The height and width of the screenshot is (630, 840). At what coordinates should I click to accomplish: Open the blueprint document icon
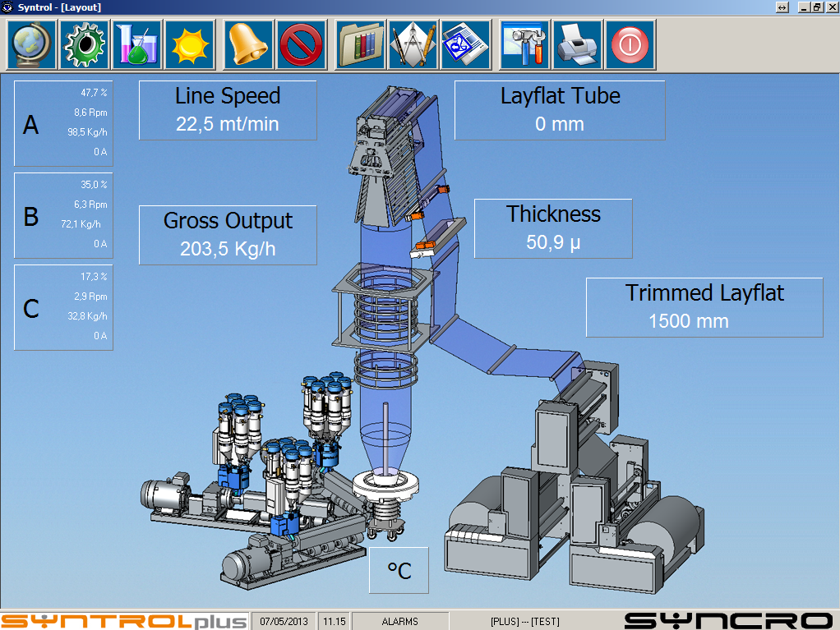click(466, 44)
